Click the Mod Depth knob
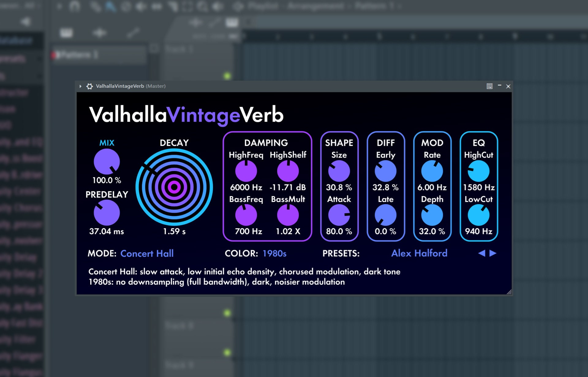This screenshot has height=377, width=588. coord(432,215)
